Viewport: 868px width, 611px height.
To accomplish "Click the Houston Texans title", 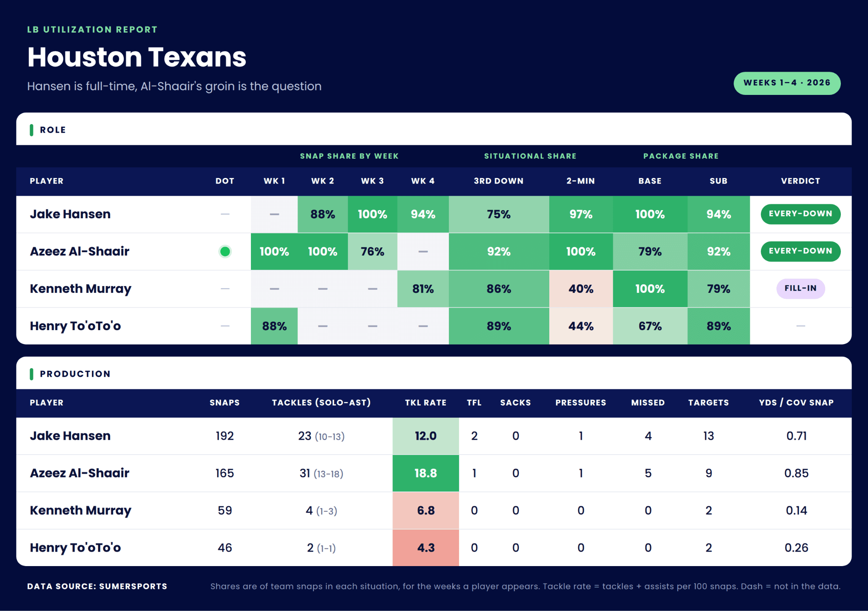I will [x=137, y=57].
